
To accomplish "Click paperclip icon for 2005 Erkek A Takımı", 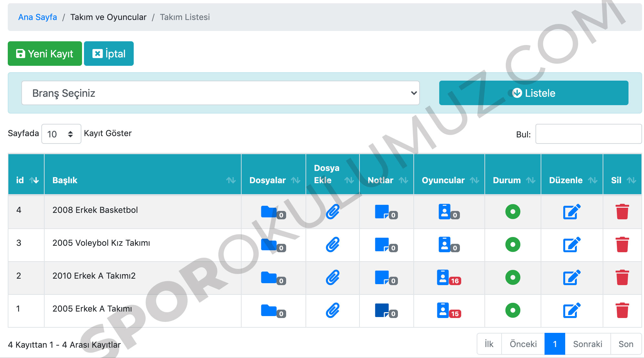I will point(332,310).
